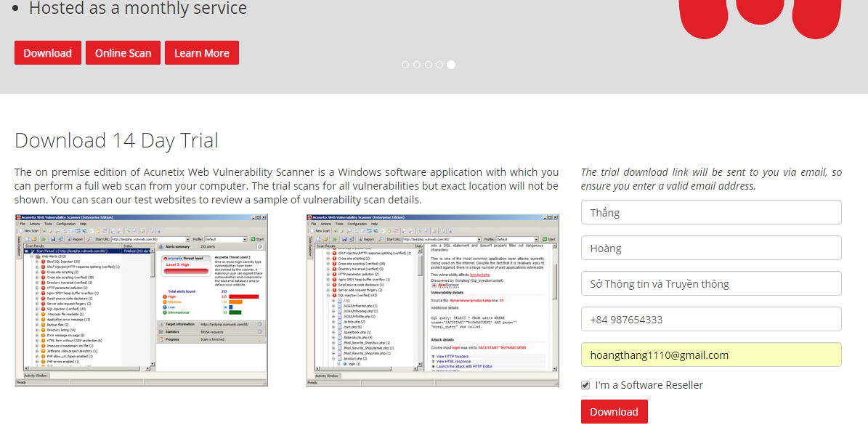This screenshot has width=868, height=441.
Task: Click the Download 14 Day Trial heading
Action: [116, 141]
